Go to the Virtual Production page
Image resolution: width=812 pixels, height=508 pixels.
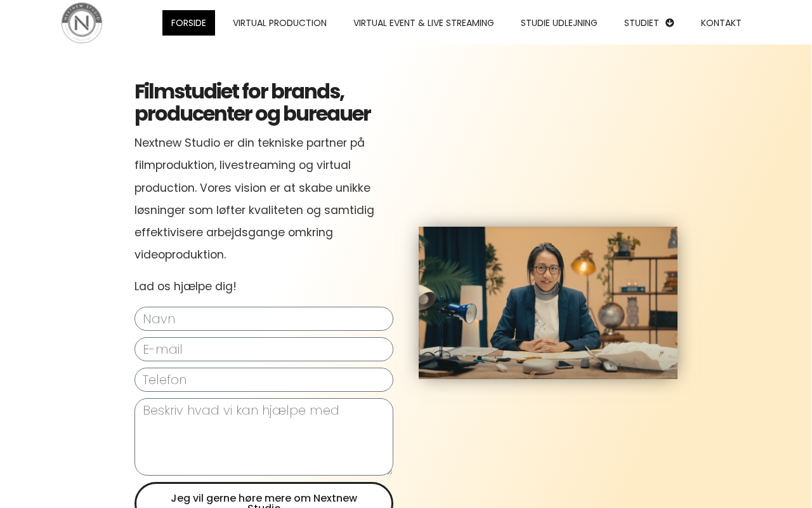click(x=280, y=23)
